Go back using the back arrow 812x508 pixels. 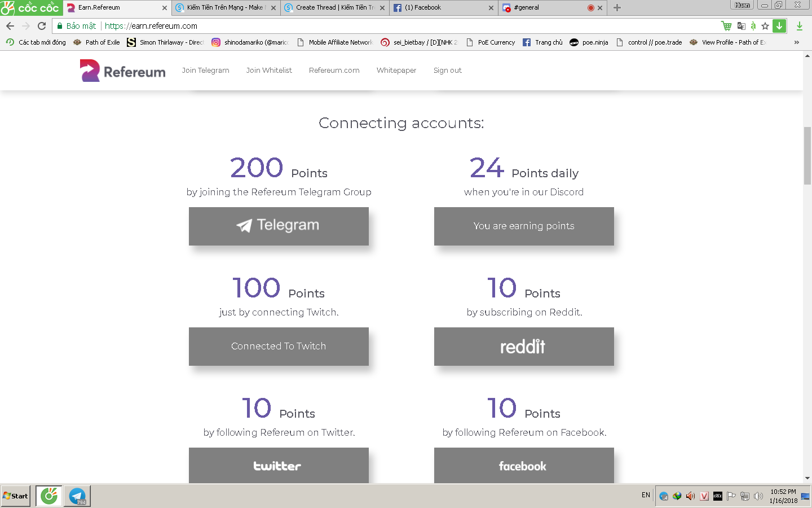(x=10, y=26)
